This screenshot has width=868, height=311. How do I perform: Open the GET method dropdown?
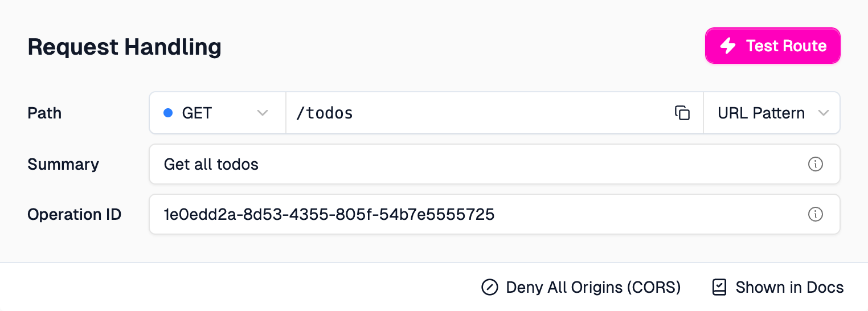216,113
